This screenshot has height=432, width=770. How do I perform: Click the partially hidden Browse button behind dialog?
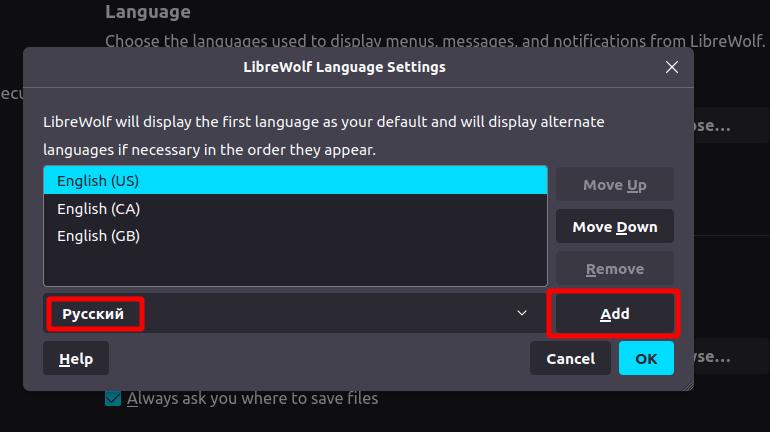(x=718, y=357)
